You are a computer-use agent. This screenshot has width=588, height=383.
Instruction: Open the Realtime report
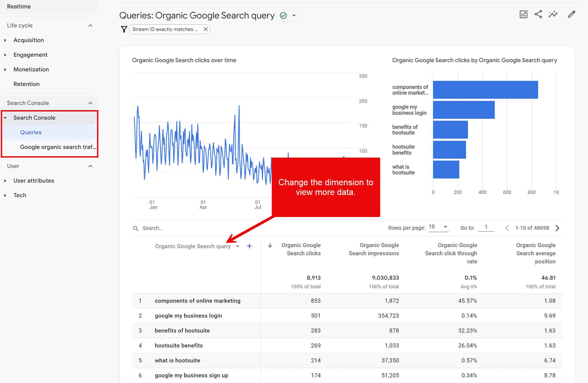(x=19, y=7)
